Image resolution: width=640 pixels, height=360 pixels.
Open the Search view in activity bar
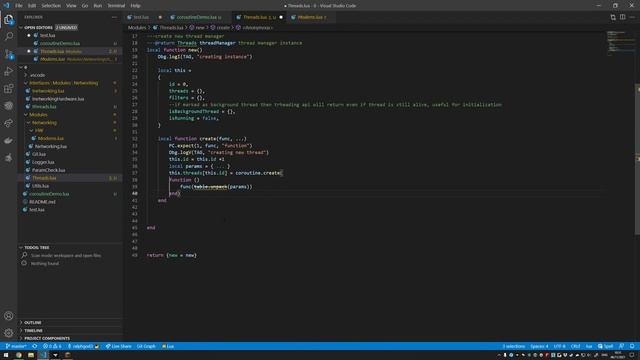(9, 37)
